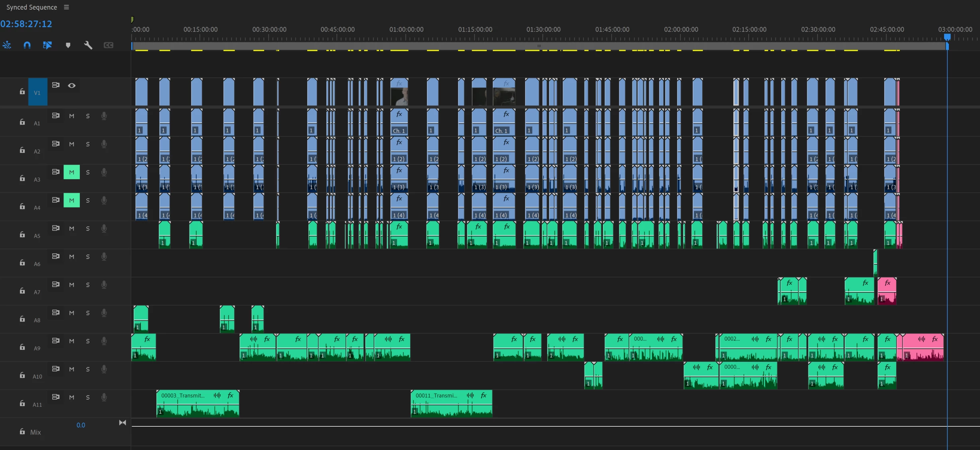Click the Mix track volume value 0.0
Screen dimensions: 980x450
point(81,425)
